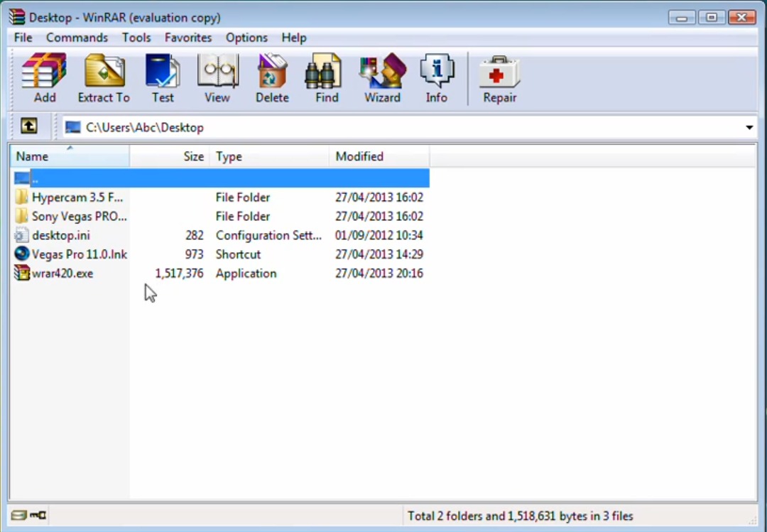Click the desktop icon in address bar
This screenshot has height=532, width=767.
[73, 127]
